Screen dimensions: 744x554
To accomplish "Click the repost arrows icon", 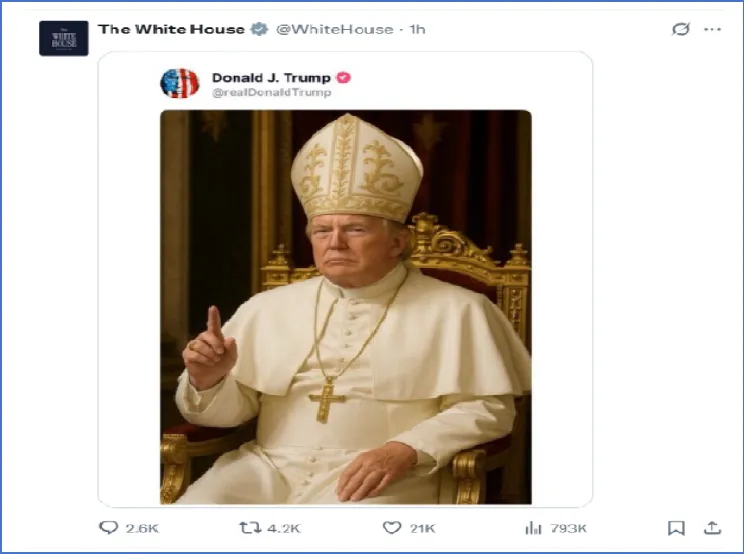I will click(x=250, y=527).
